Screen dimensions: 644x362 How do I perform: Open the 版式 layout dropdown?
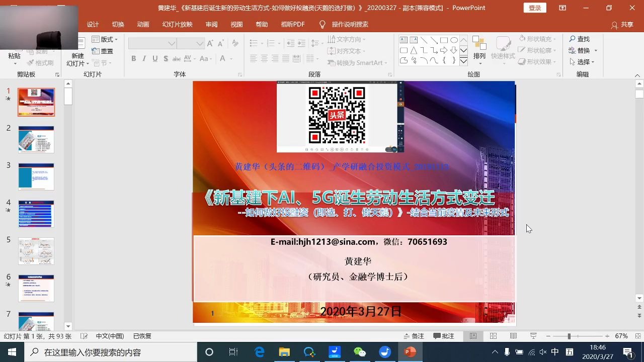(x=105, y=39)
